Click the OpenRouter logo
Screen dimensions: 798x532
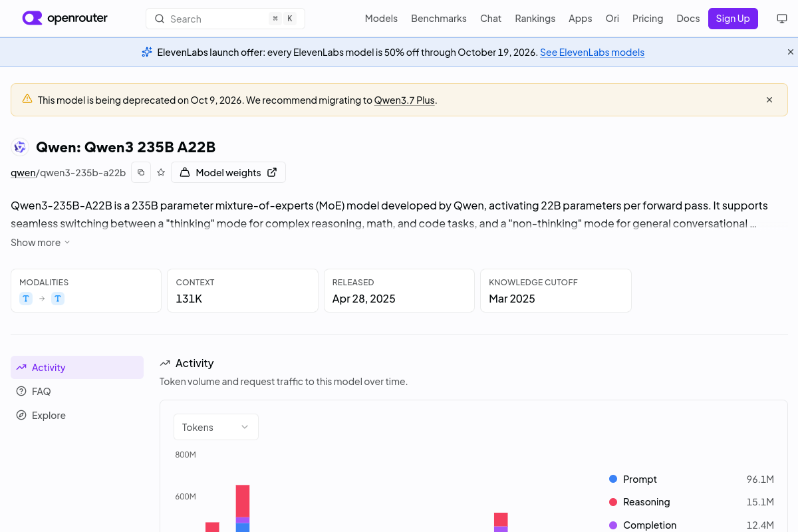tap(65, 19)
